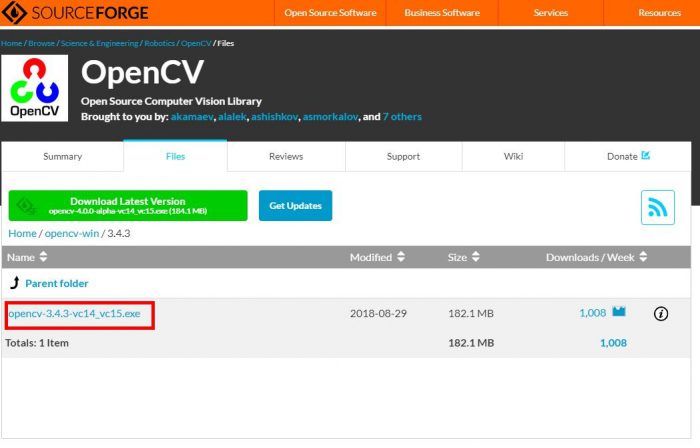Click the Parent folder arrow icon
This screenshot has width=700, height=448.
coord(14,283)
